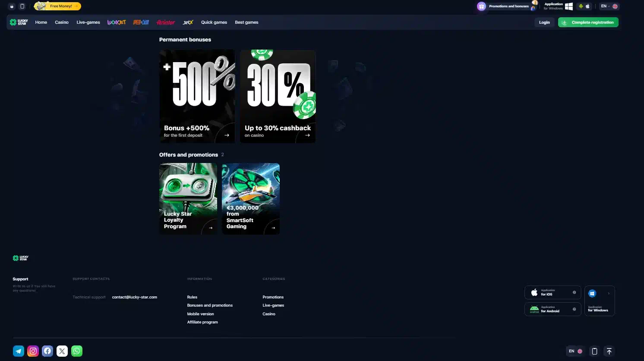Click the lock icon in the top bar
The height and width of the screenshot is (361, 644).
[x=12, y=6]
